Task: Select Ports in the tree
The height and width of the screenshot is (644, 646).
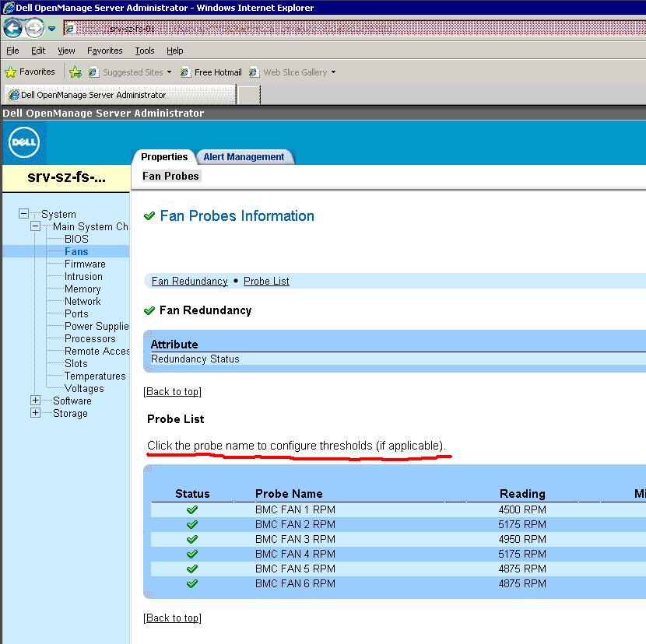Action: (x=76, y=313)
